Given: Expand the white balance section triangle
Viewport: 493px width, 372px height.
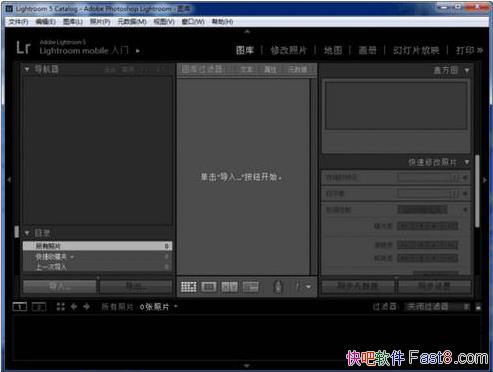Looking at the screenshot, I should tap(465, 194).
